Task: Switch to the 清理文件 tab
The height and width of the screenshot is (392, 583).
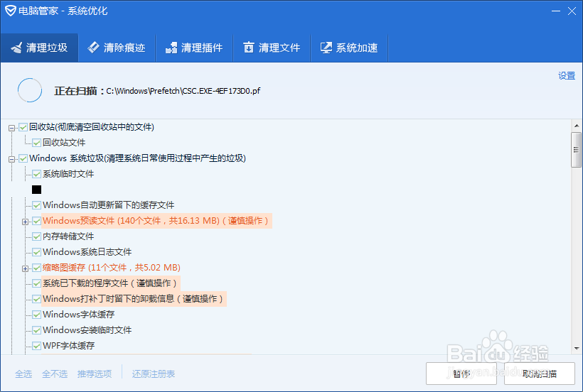Action: click(x=272, y=48)
